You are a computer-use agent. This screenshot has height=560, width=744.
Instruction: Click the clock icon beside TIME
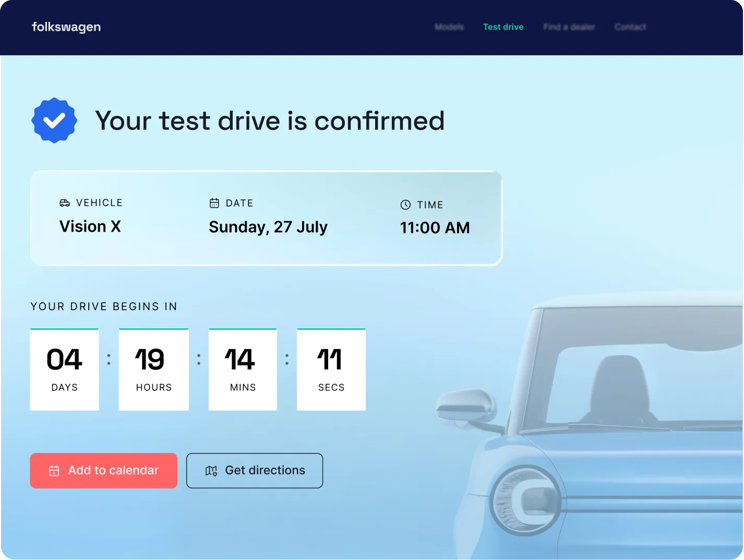point(405,205)
